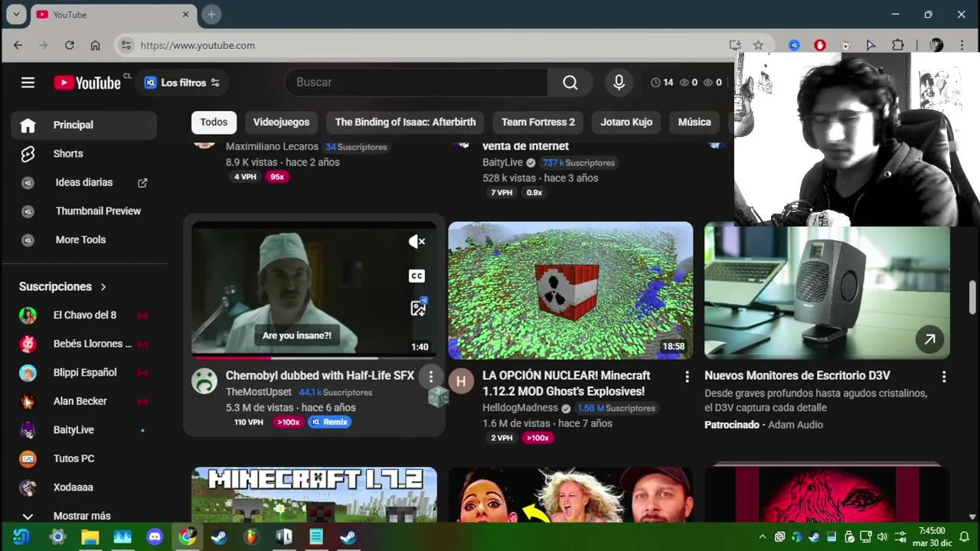This screenshot has height=551, width=980.
Task: Open the MINECRAFT 1.7.2 video thumbnail
Action: pyautogui.click(x=314, y=494)
